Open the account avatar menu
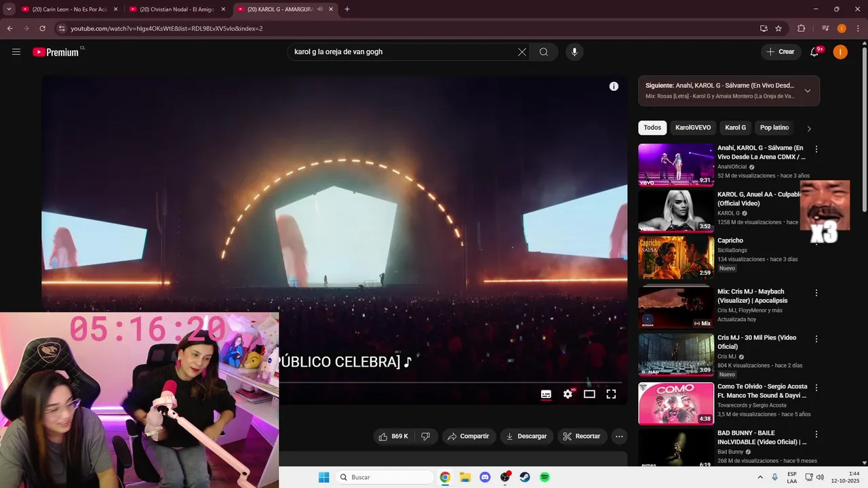Viewport: 868px width, 488px height. pyautogui.click(x=840, y=52)
